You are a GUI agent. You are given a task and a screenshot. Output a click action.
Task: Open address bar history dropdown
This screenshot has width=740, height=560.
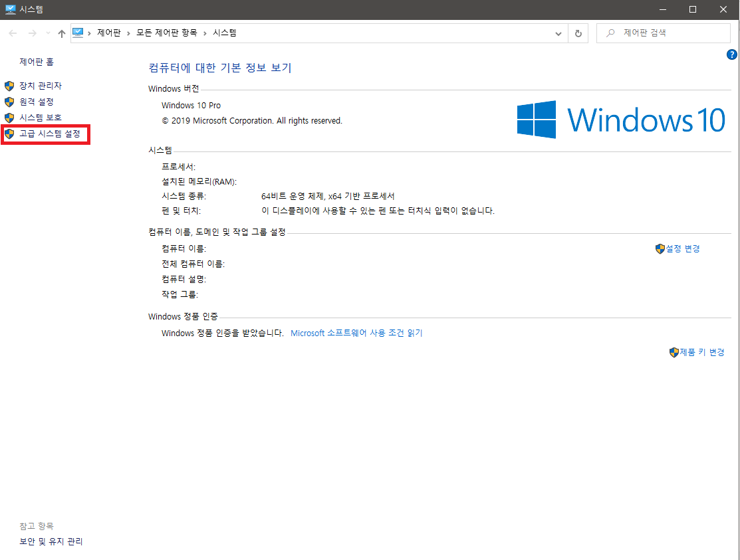tap(558, 33)
